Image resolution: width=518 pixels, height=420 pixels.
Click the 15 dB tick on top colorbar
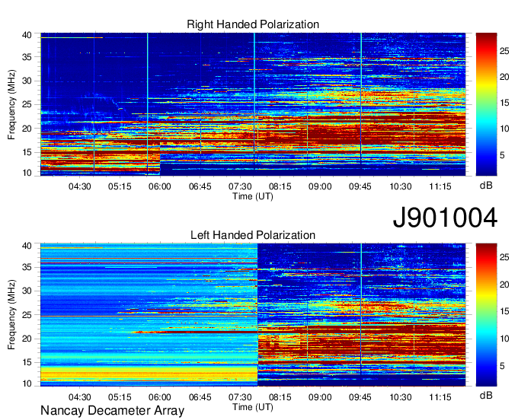point(504,103)
